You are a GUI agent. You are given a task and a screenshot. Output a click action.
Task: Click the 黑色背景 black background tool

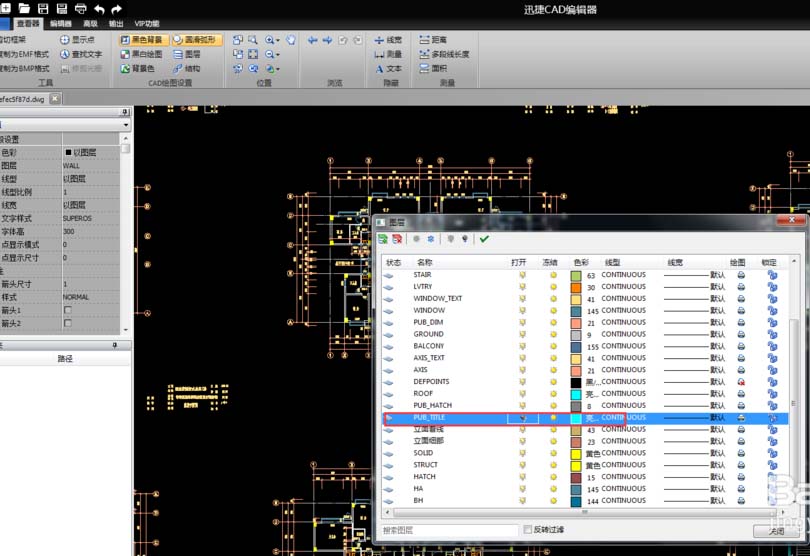coord(141,40)
